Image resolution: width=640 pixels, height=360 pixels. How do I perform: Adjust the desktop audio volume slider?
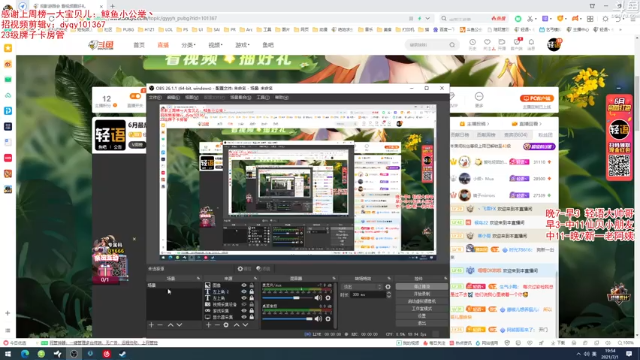click(x=287, y=319)
